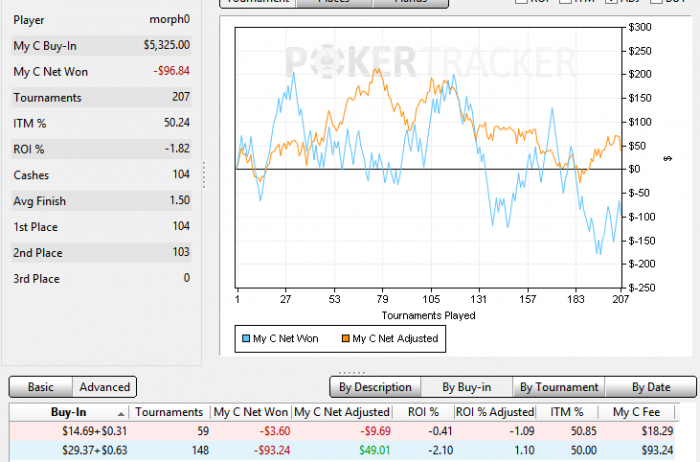The width and height of the screenshot is (700, 462).
Task: Click the 1st Place summary row label
Action: click(x=35, y=227)
